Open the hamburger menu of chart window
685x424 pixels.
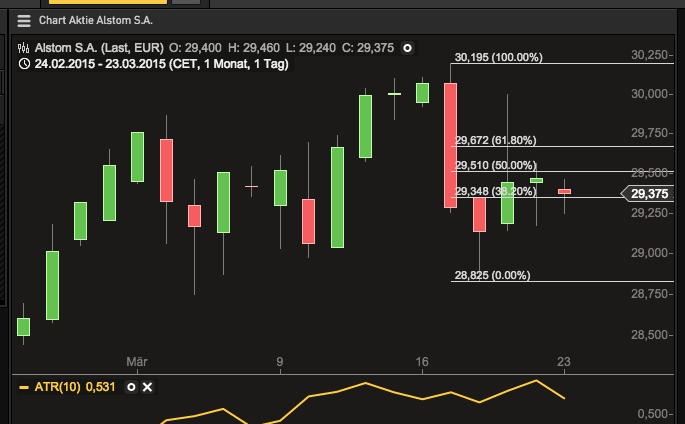click(24, 20)
